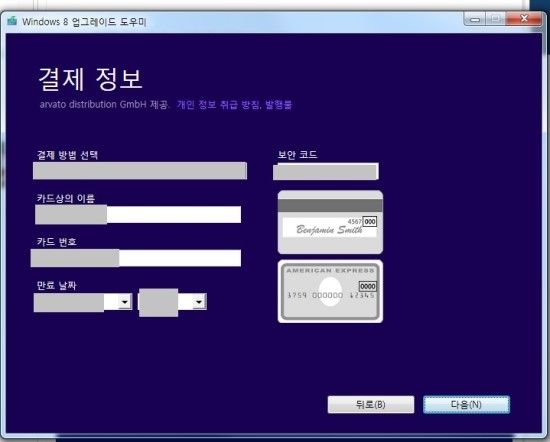Viewport: 550px width, 442px height.
Task: Open the 개인 정보 취급 방침 privacy link
Action: pos(219,105)
